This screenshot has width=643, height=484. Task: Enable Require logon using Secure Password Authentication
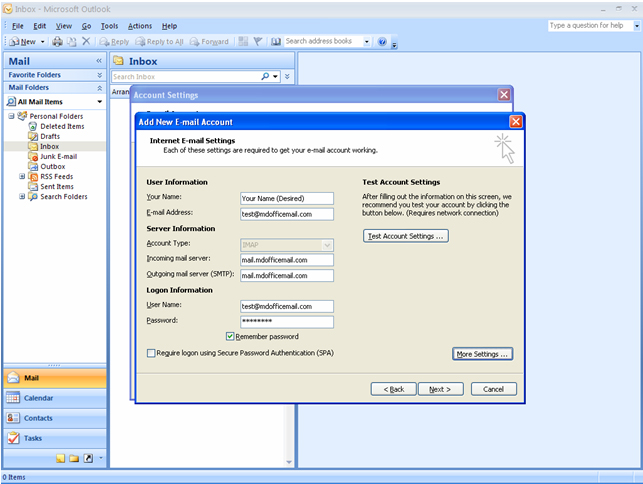pos(151,354)
